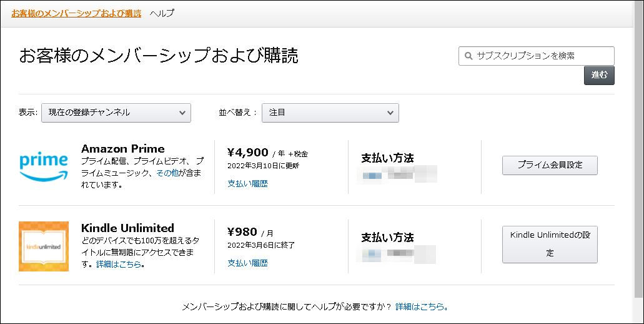Screen dimensions: 644x324
Task: Expand the 現在の登録チャンネル display dropdown
Action: 116,113
